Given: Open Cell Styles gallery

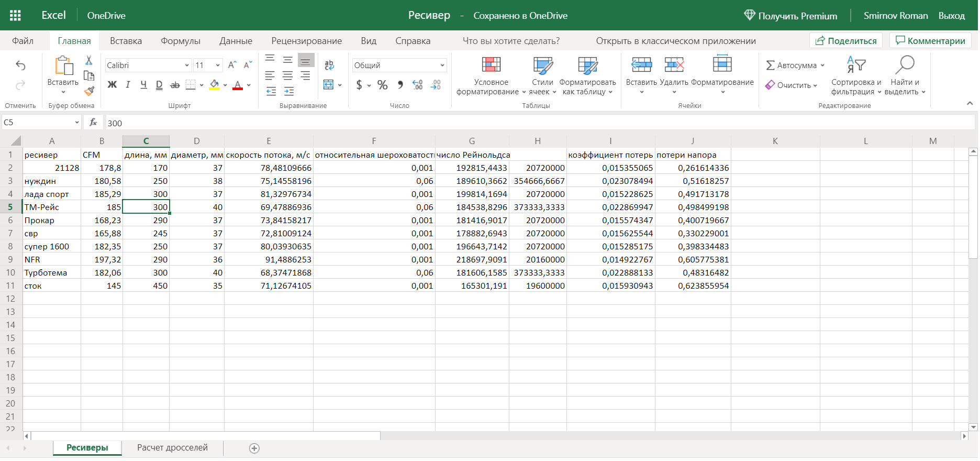Looking at the screenshot, I should coord(543,76).
